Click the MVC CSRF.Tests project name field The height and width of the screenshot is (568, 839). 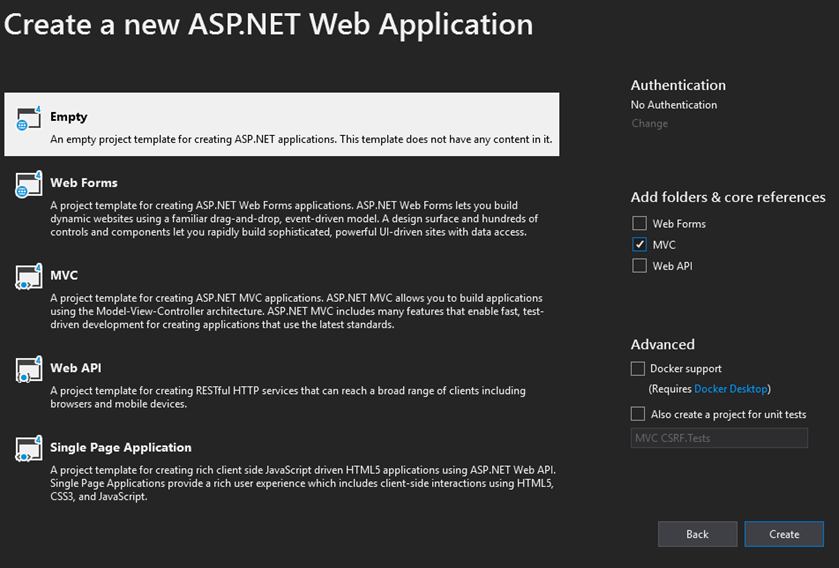coord(719,438)
